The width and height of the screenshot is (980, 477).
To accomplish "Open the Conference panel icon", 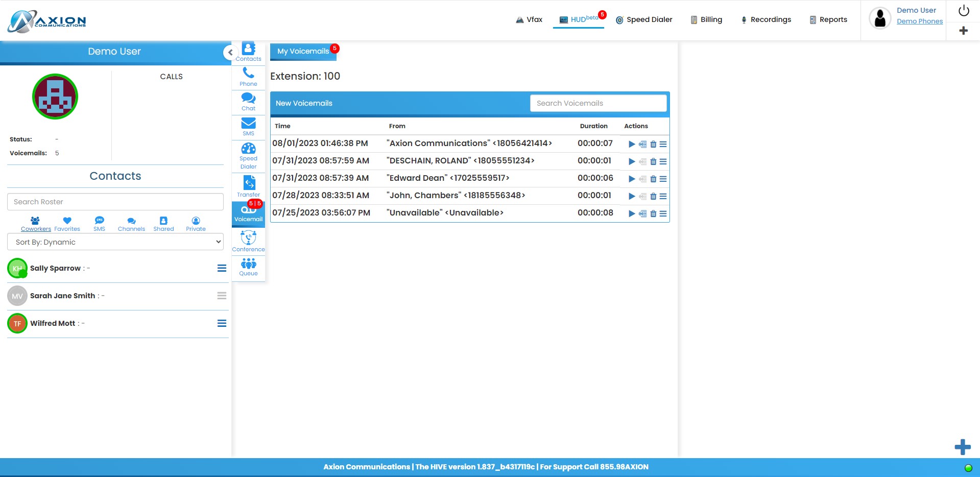I will tap(248, 241).
